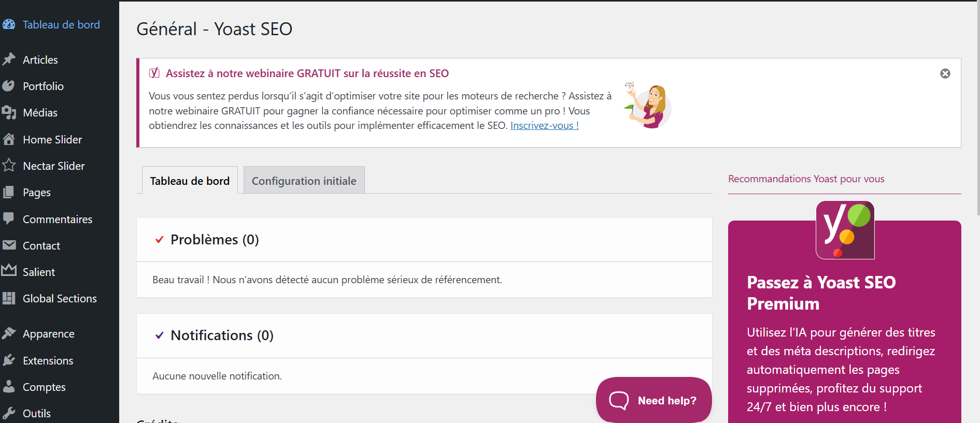Collapse the Notifications (0) section
980x423 pixels.
[x=424, y=336]
